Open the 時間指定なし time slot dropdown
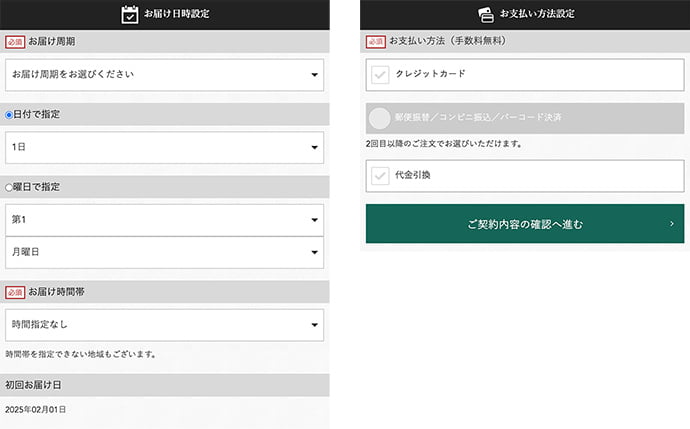Screen dimensions: 690x429 pos(164,324)
